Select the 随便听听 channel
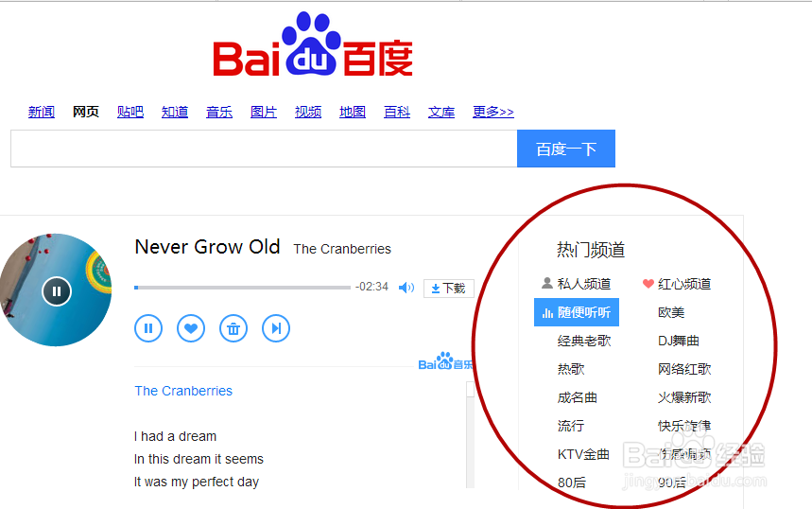Viewport: 812px width, 509px height. coord(577,312)
